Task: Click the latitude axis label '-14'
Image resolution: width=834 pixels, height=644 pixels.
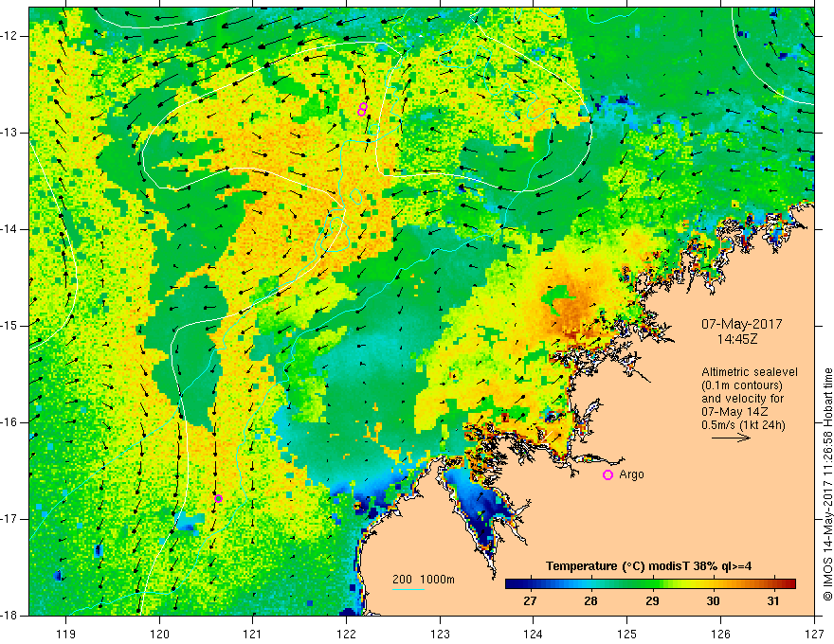Action: (9, 229)
